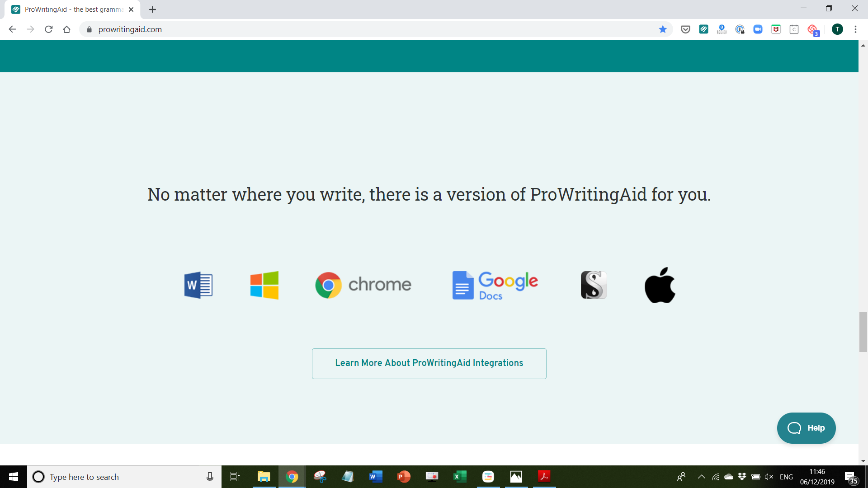
Task: Open the Help chat widget
Action: pyautogui.click(x=806, y=428)
